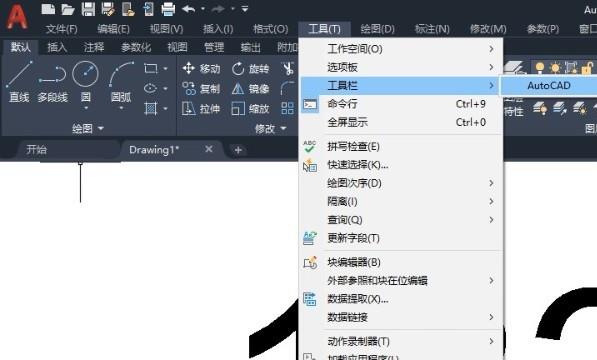
Task: Open the redo history dropdown arrow
Action: (x=232, y=8)
